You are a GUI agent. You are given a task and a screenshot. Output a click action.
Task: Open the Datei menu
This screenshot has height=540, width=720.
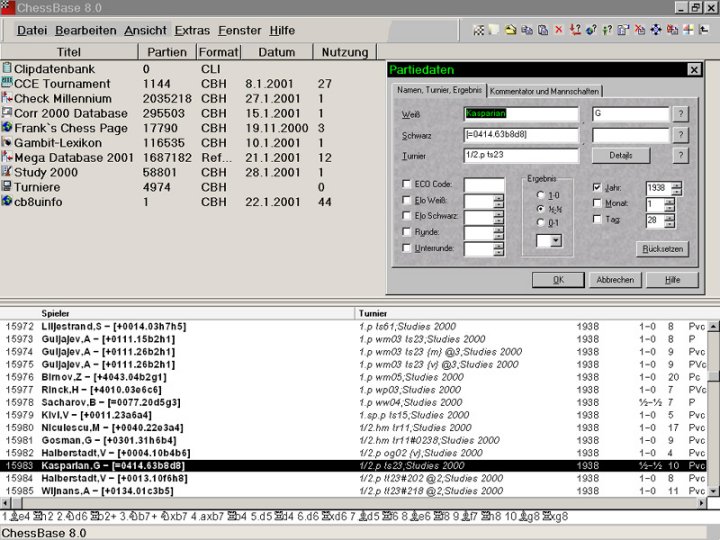click(x=32, y=30)
